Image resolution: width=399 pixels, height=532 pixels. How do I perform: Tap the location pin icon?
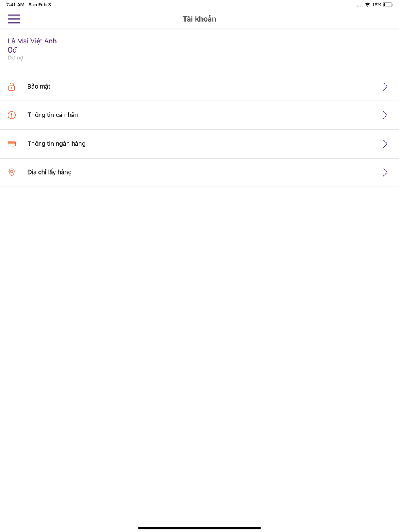coord(12,172)
